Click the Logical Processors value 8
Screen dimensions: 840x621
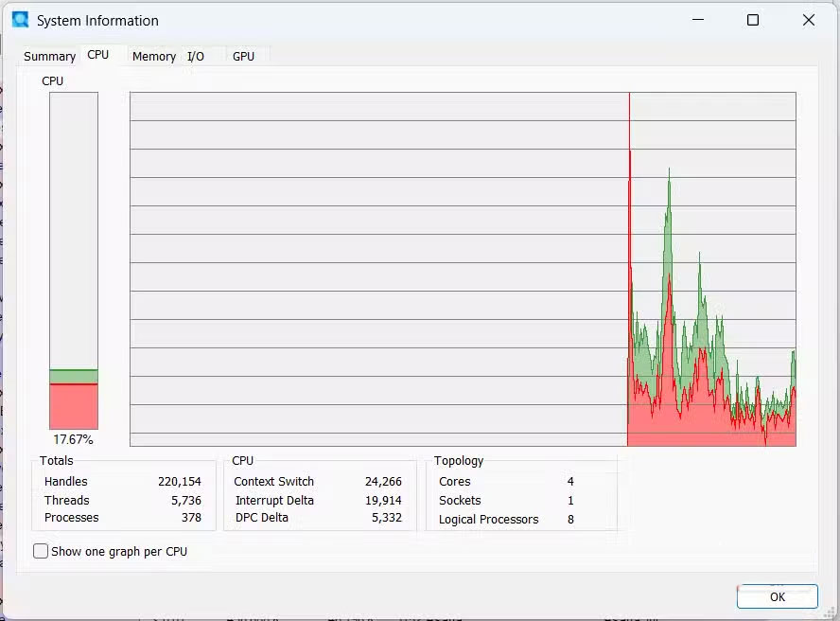[x=570, y=519]
